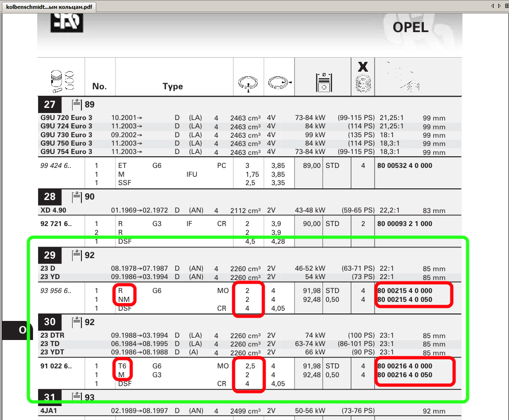
Task: Click the black 'O' index side tab
Action: click(18, 330)
